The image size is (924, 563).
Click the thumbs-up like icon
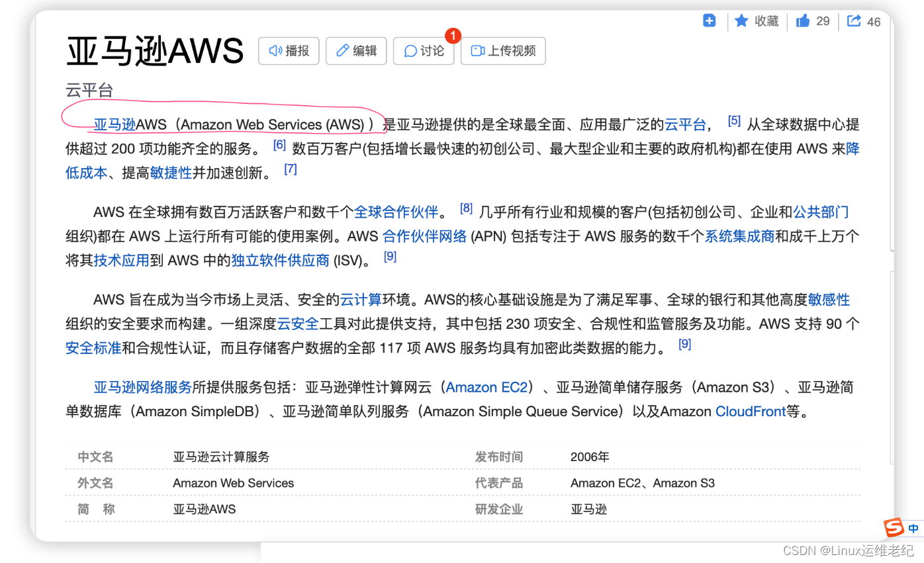click(803, 21)
